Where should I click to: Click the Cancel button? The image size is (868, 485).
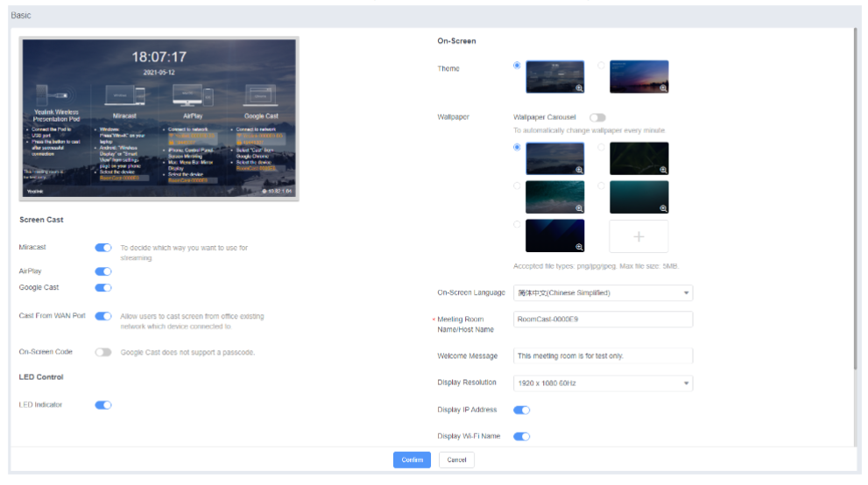pyautogui.click(x=456, y=460)
